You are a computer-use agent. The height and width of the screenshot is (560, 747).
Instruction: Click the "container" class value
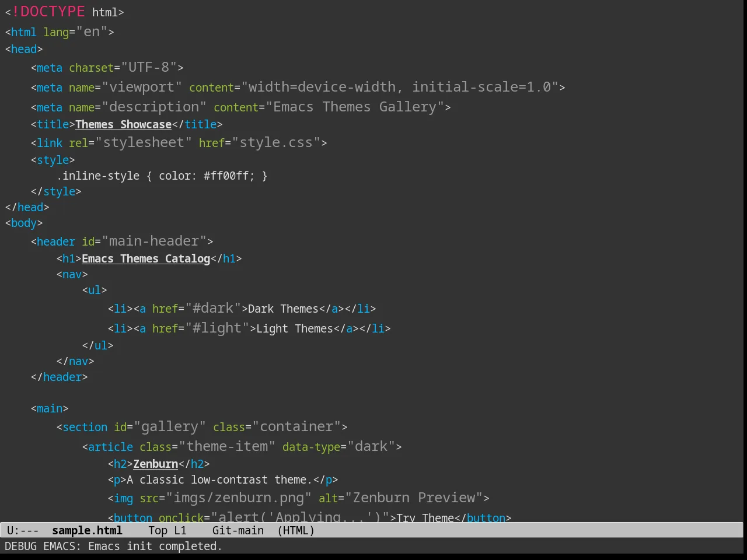click(x=296, y=426)
